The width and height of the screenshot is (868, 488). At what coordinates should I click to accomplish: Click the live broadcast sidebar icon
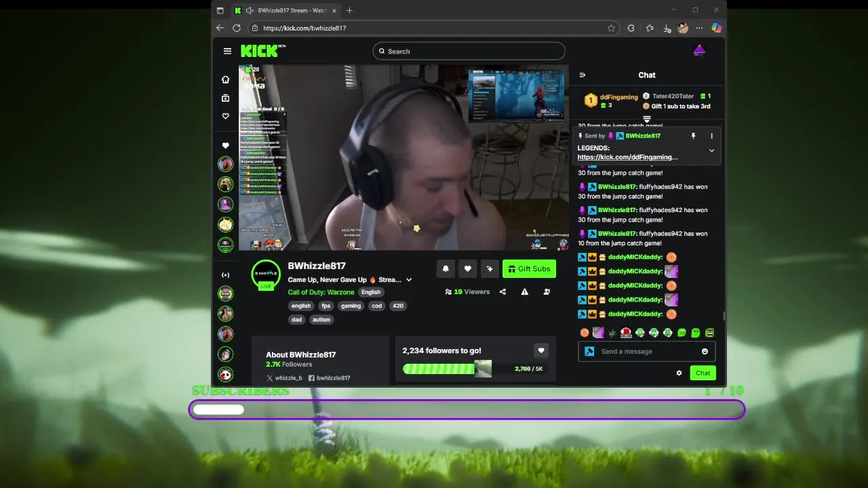pos(226,275)
